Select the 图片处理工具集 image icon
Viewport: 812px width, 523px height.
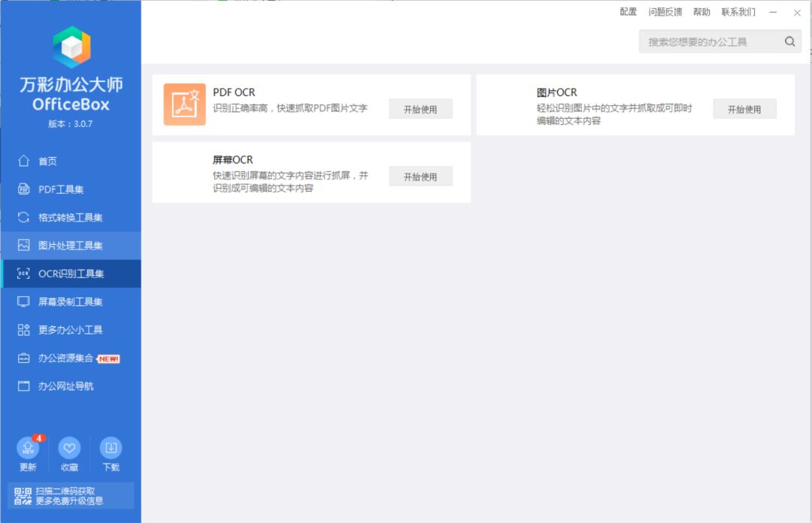pyautogui.click(x=25, y=245)
